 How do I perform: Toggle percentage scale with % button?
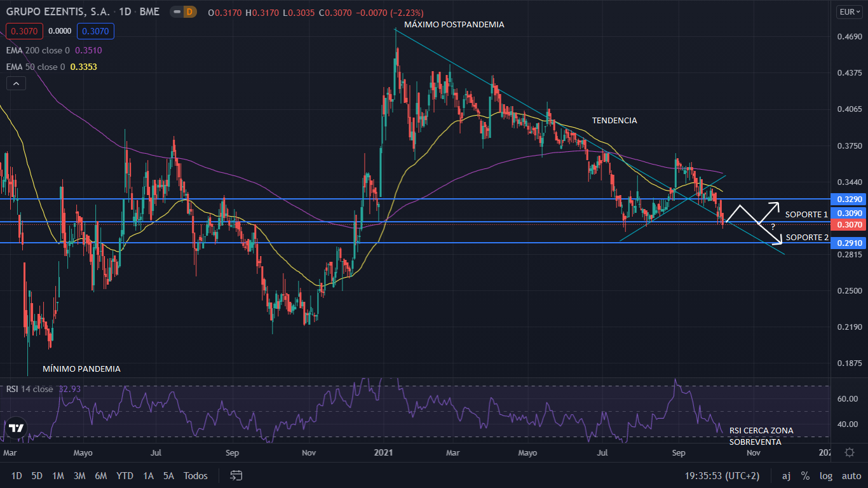[805, 475]
